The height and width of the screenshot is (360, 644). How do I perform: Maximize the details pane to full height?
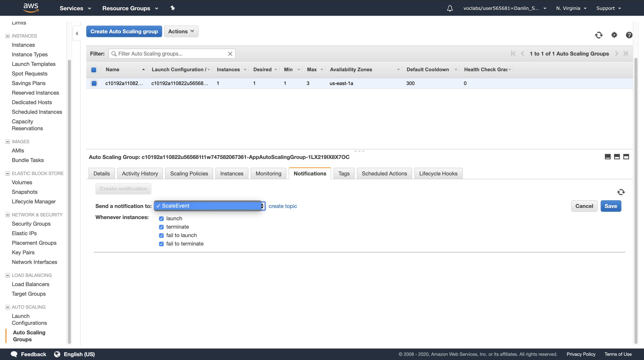[626, 157]
